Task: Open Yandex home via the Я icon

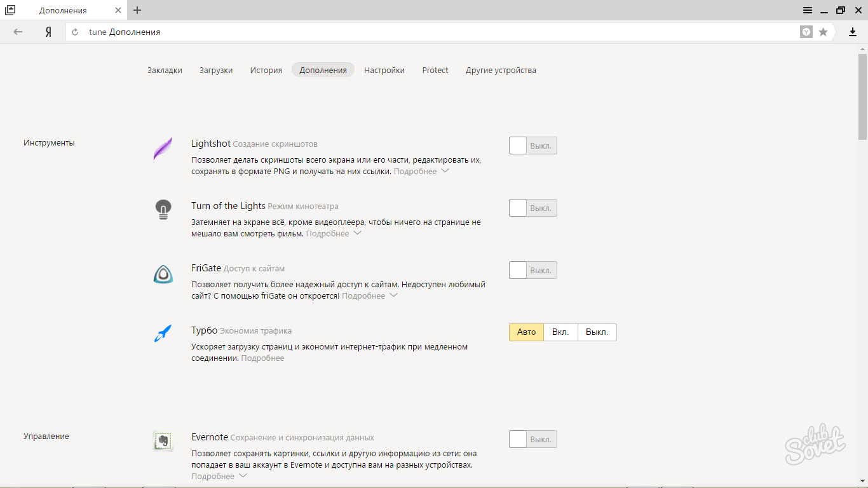Action: [48, 32]
